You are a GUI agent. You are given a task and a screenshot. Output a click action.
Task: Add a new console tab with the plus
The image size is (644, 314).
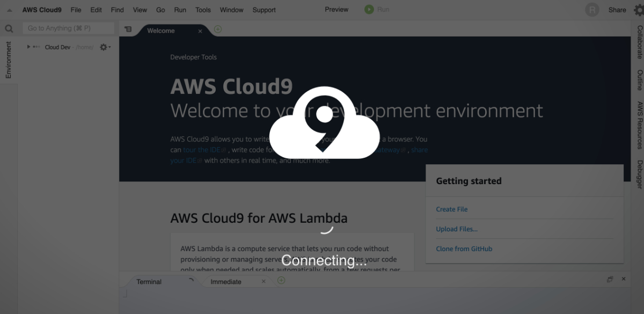coord(281,280)
